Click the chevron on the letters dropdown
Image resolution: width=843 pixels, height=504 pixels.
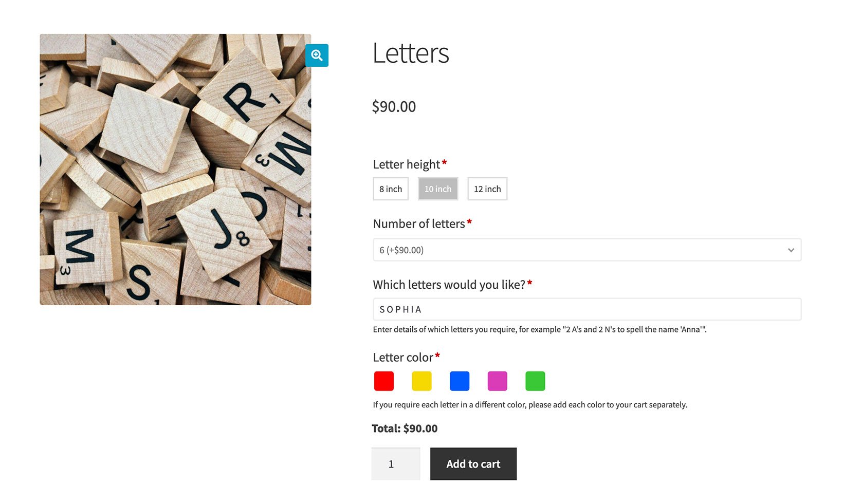click(791, 250)
